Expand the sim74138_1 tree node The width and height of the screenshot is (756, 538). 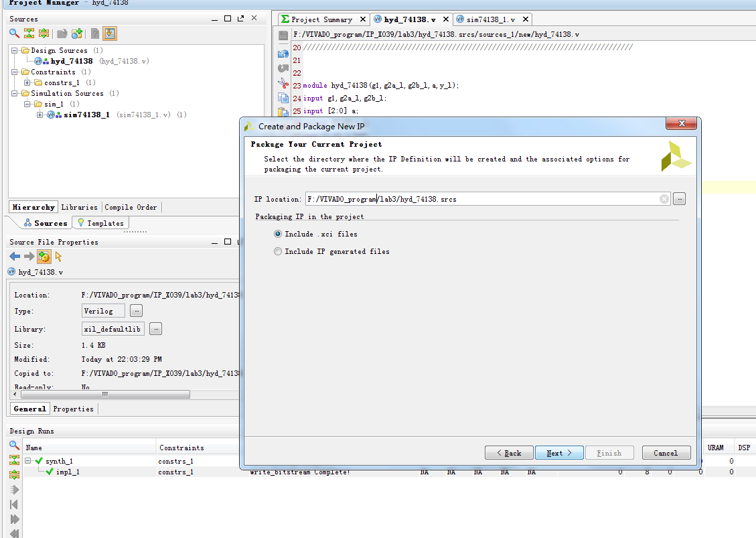coord(40,115)
